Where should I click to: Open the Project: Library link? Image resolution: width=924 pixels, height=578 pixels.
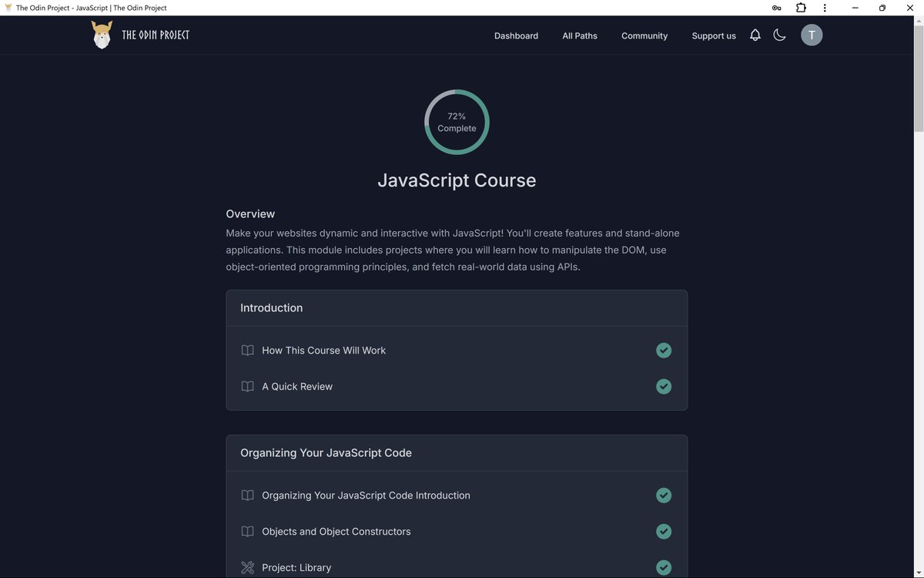[x=296, y=567]
